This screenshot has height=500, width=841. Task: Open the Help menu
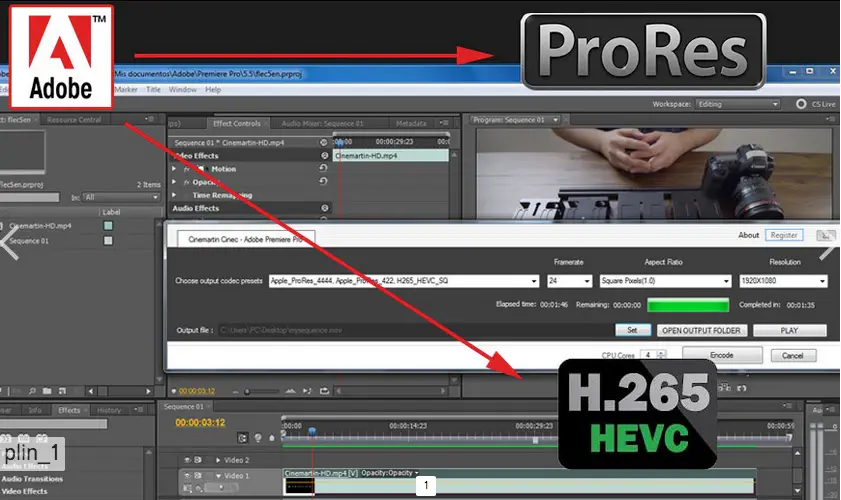(213, 90)
